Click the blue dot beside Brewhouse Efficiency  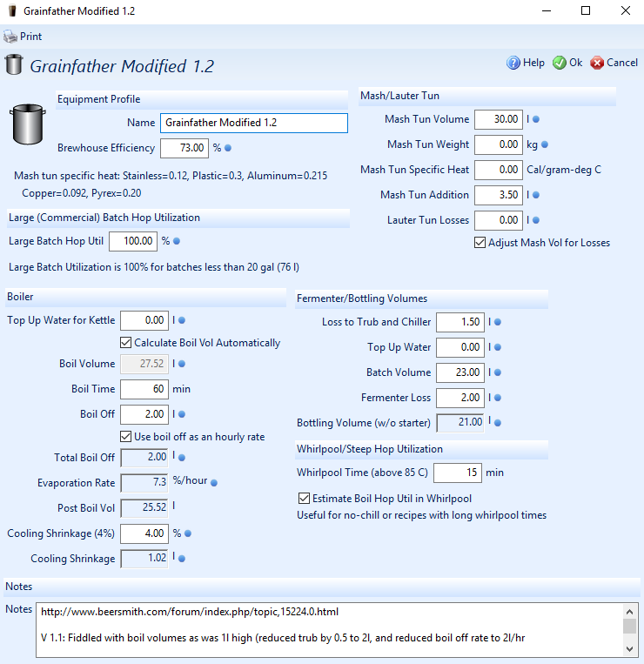pos(228,148)
